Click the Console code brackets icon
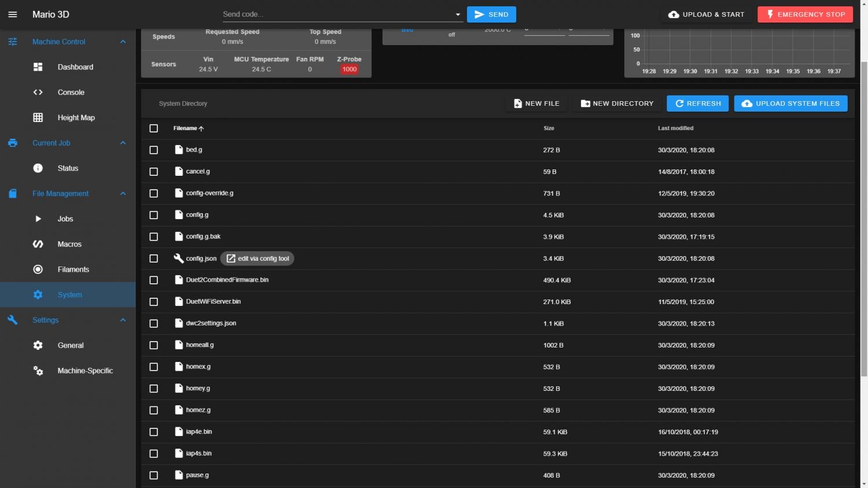 [38, 93]
